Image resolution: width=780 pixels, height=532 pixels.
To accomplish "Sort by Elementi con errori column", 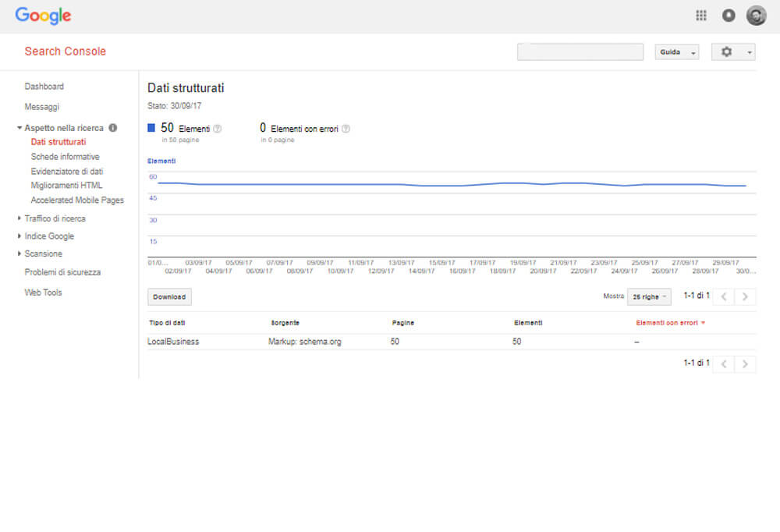I will pos(670,323).
